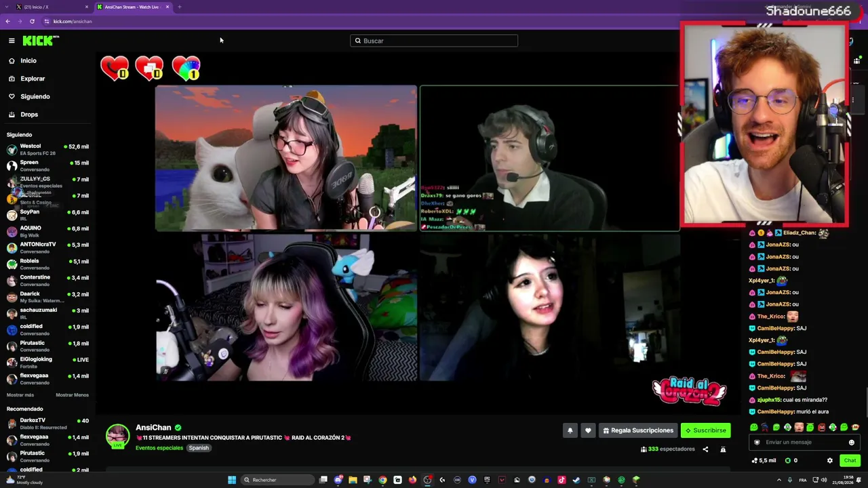The height and width of the screenshot is (488, 868).
Task: Show hidden system tray icons
Action: pyautogui.click(x=778, y=480)
